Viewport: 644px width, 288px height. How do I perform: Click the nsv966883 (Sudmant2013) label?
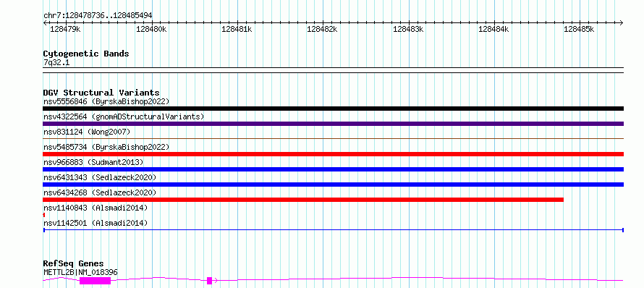coord(93,162)
